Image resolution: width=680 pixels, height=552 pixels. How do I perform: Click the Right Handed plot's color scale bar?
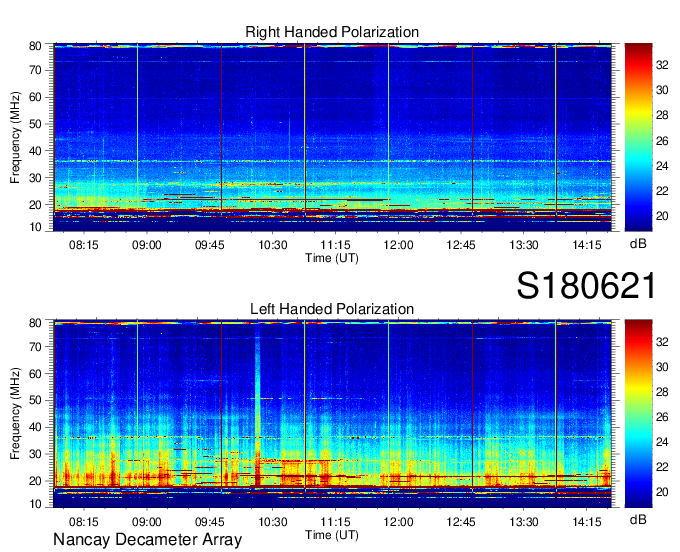click(638, 137)
